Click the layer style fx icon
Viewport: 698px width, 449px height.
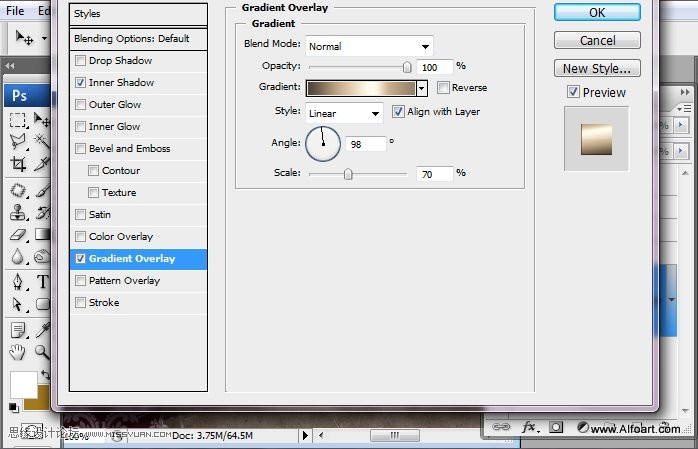529,427
